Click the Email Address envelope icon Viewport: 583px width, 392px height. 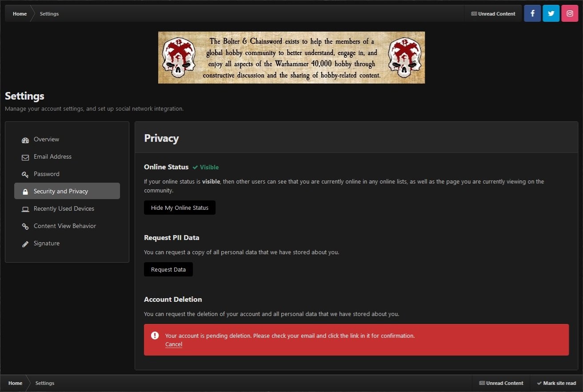[25, 157]
